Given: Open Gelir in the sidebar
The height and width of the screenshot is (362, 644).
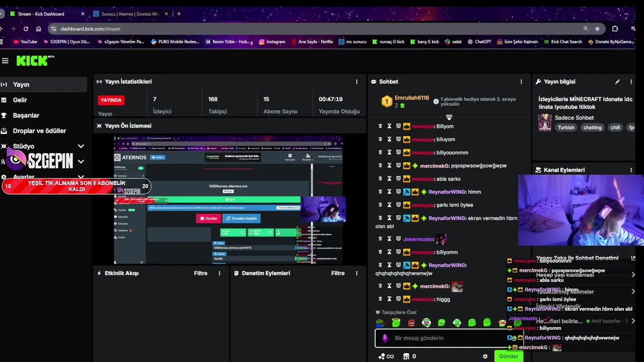Looking at the screenshot, I should pyautogui.click(x=44, y=100).
